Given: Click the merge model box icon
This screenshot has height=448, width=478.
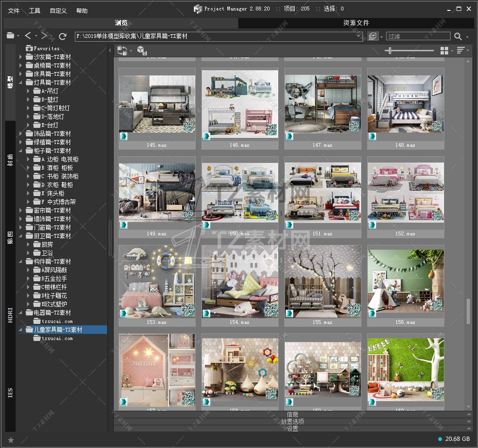Looking at the screenshot, I should click(x=142, y=51).
